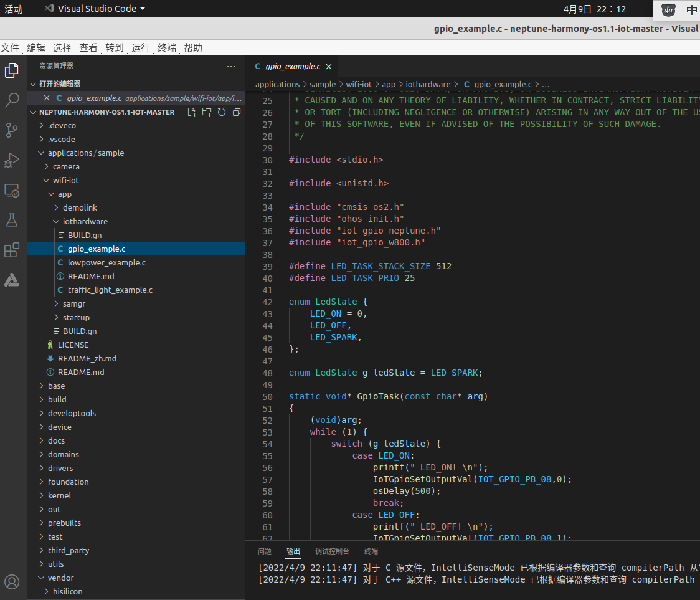Viewport: 700px width, 600px height.
Task: Click the input method indicator in top bar
Action: (691, 9)
